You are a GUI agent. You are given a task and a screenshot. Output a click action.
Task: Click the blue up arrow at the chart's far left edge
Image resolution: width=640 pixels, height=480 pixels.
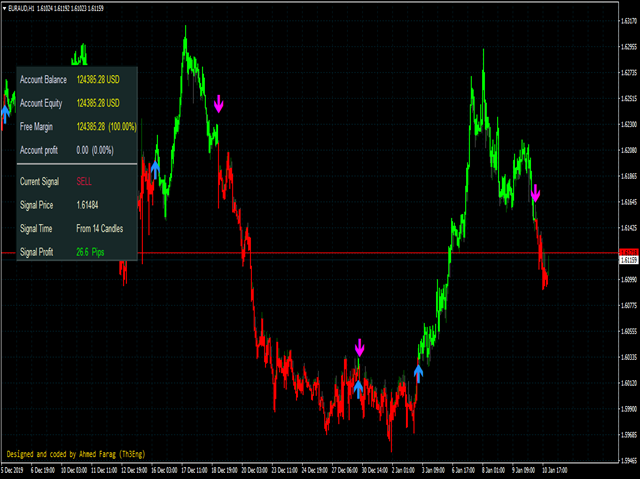click(x=5, y=111)
